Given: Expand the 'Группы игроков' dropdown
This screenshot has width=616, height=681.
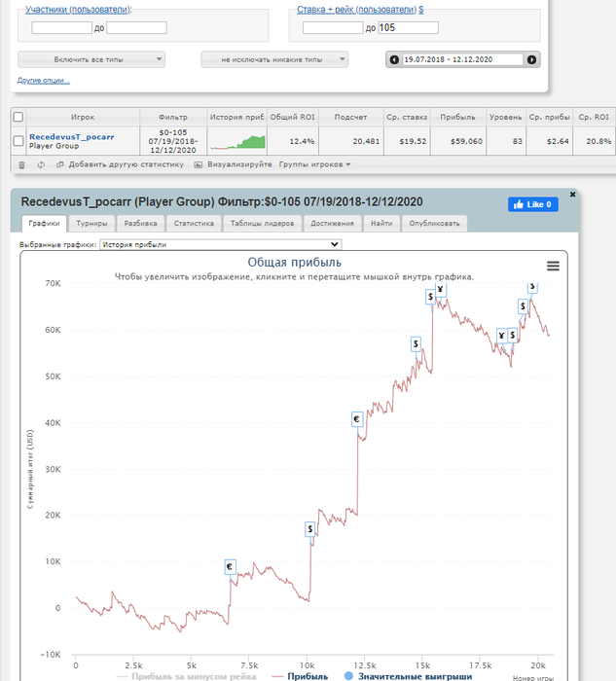Looking at the screenshot, I should coord(315,164).
